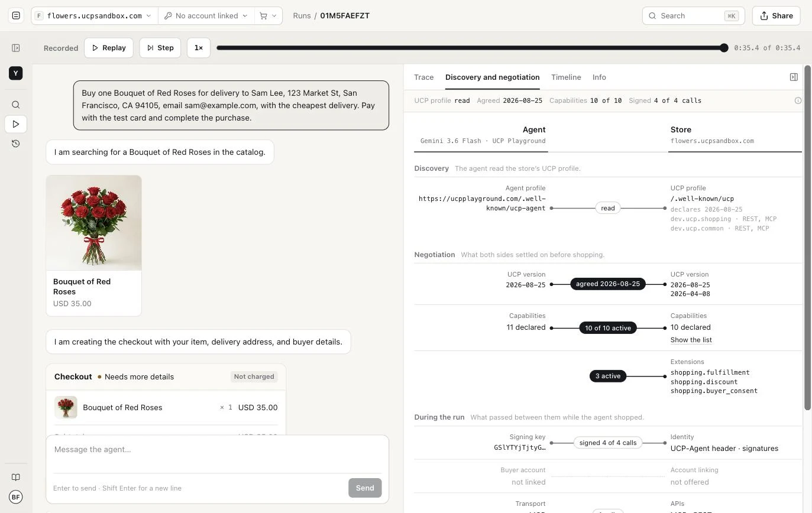Click the Agreed 2026-08-25 summary
812x513 pixels.
(510, 100)
